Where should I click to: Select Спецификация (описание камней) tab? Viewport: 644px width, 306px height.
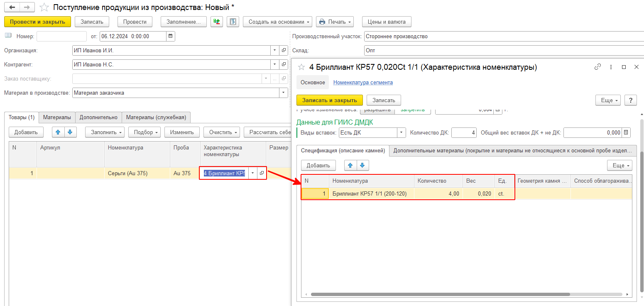343,151
